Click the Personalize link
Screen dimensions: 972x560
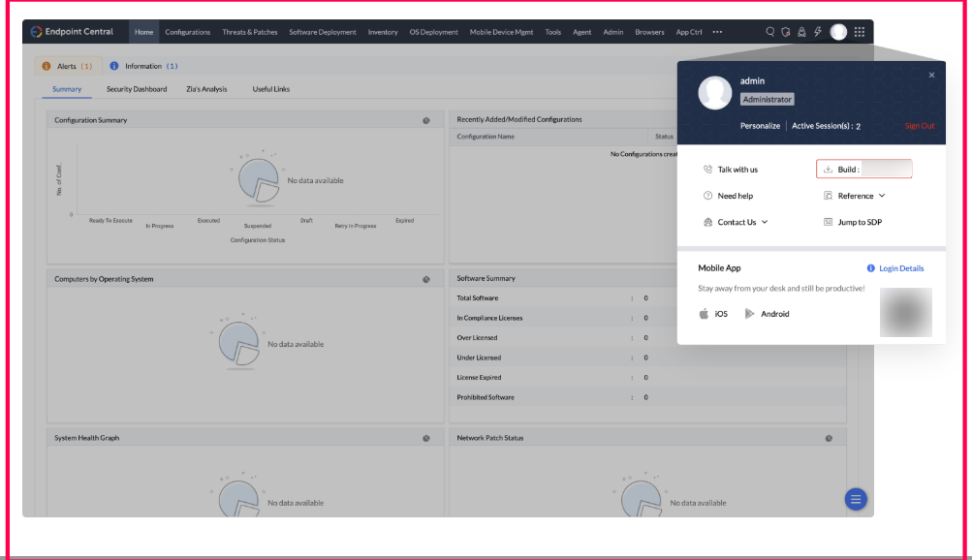click(760, 126)
